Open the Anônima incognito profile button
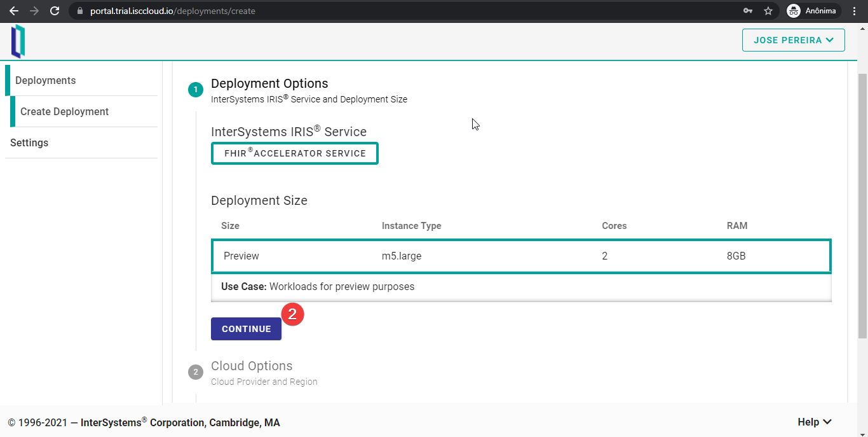 (x=813, y=11)
